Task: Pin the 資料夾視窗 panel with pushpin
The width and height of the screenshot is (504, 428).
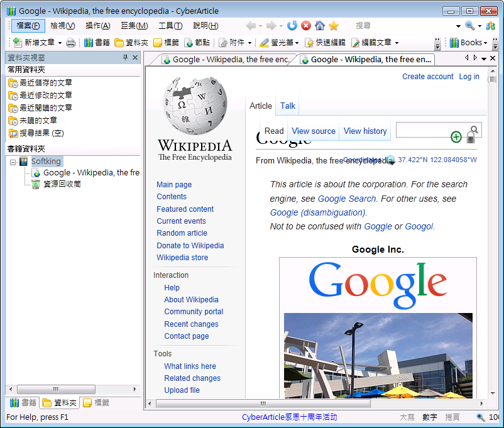Action: pos(125,58)
